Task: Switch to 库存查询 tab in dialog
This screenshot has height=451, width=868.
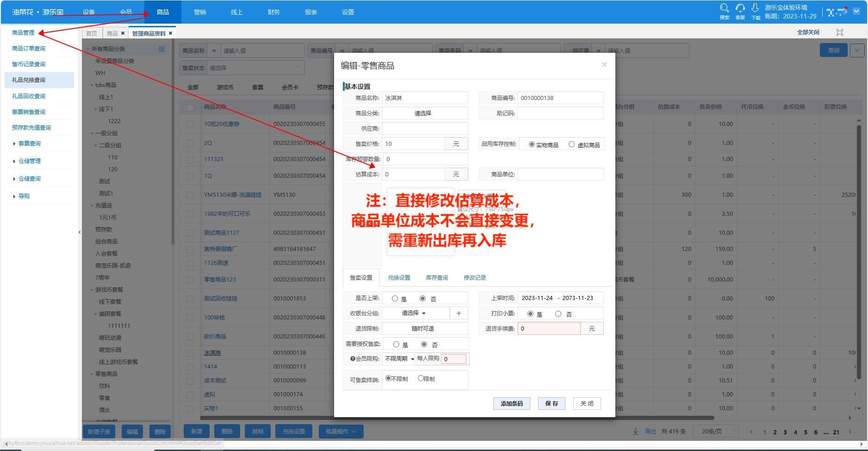Action: tap(437, 278)
